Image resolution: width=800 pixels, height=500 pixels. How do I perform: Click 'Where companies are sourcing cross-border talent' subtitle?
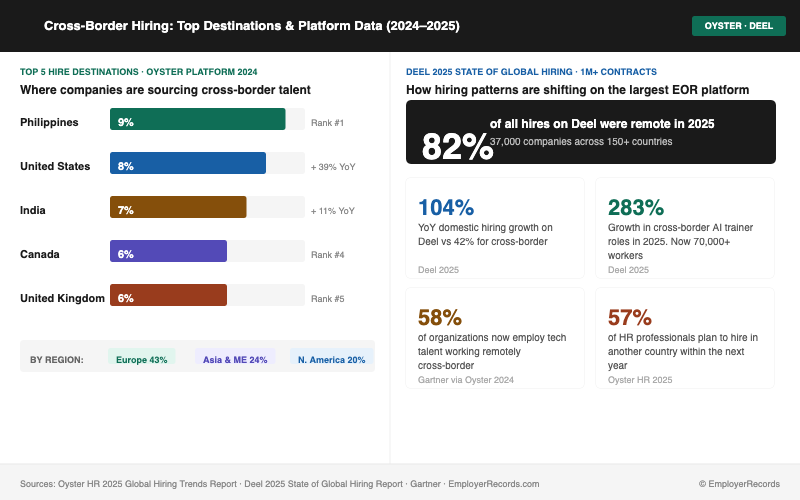click(165, 90)
